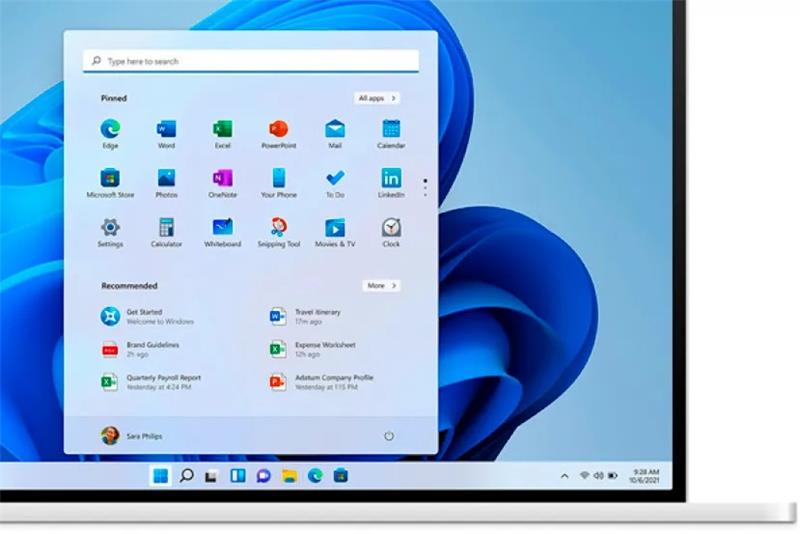Open the Mail app
Image resolution: width=800 pixels, height=534 pixels.
(335, 134)
